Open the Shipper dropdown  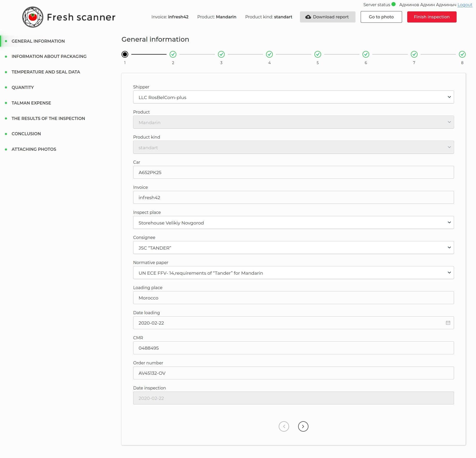(293, 97)
